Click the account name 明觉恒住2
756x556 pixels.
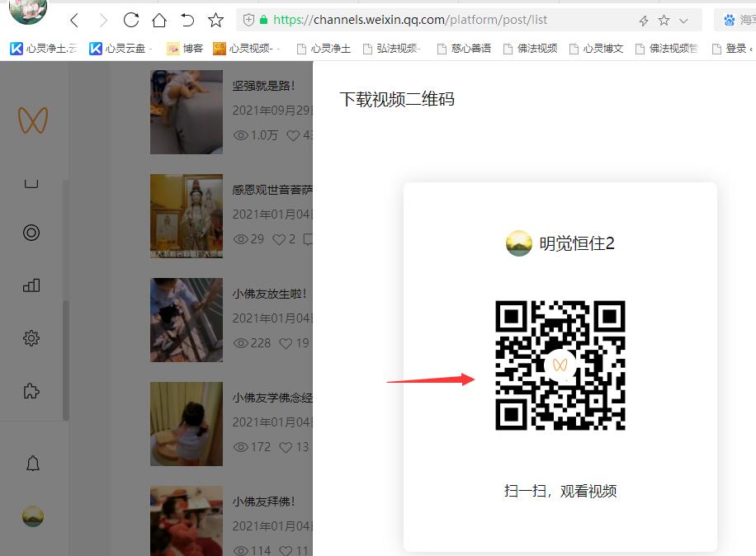577,244
